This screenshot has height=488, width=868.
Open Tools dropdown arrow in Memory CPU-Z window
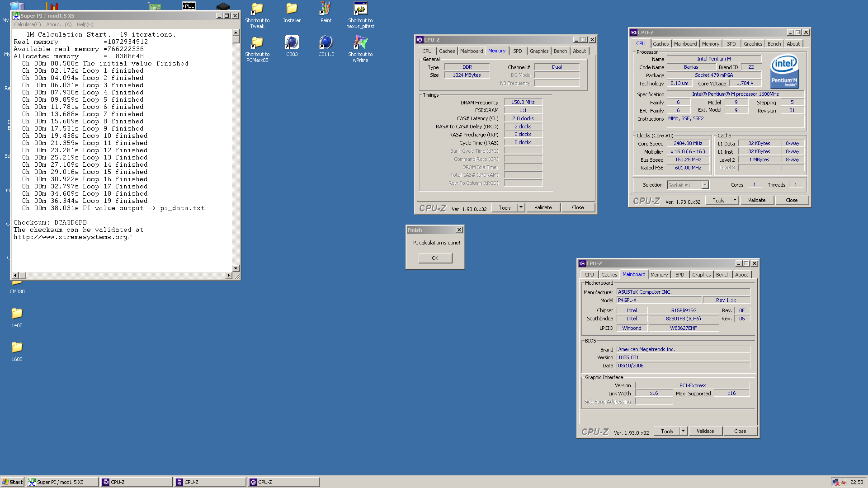(521, 207)
